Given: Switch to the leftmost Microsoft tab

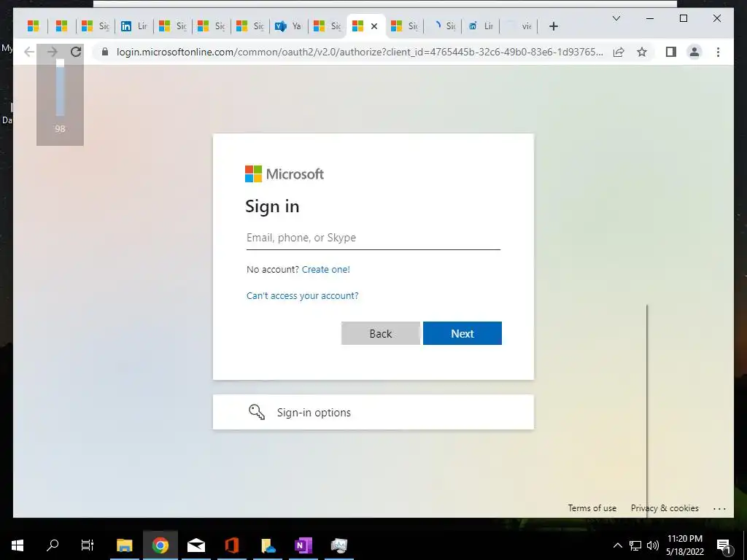Looking at the screenshot, I should click(33, 26).
